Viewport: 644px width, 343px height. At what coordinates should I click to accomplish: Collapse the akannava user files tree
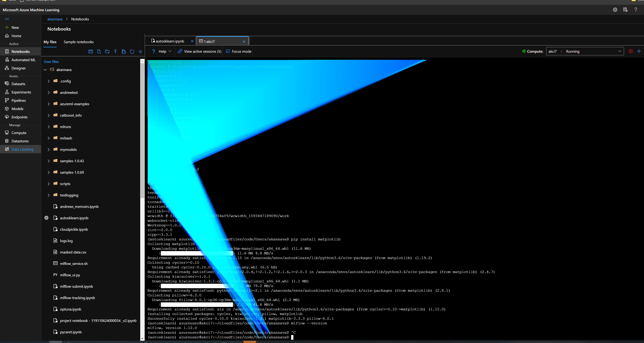45,70
